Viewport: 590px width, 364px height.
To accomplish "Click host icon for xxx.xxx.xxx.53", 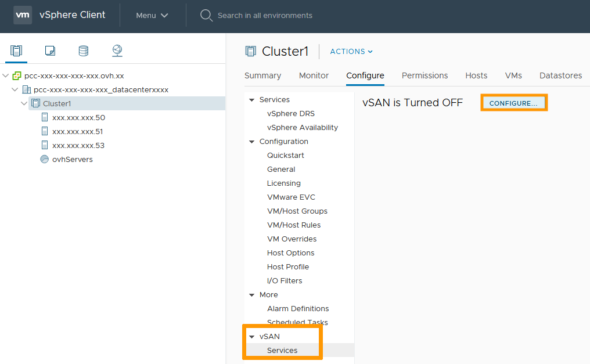I will pyautogui.click(x=45, y=145).
